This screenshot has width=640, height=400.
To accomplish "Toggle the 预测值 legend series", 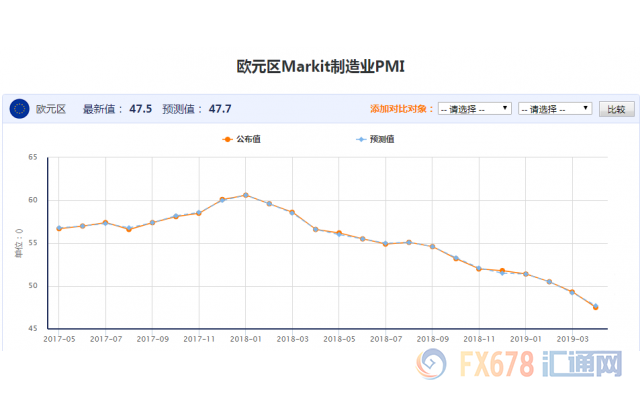I will coord(374,140).
